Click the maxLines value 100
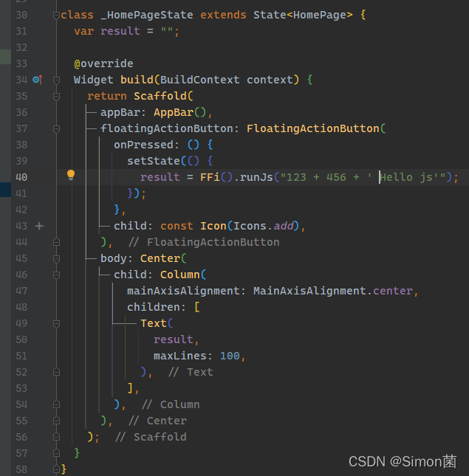 tap(230, 356)
